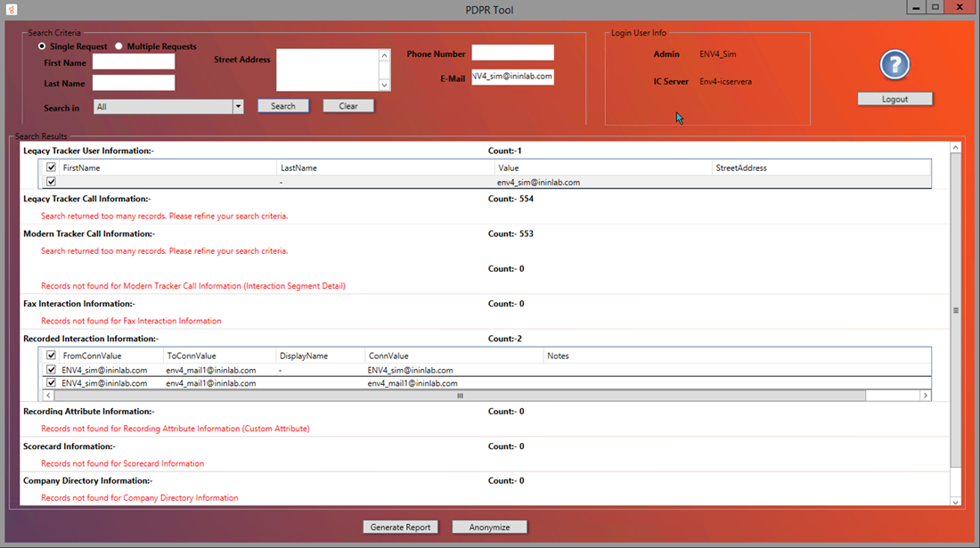Screen dimensions: 980x548
Task: Click into the First Name field
Action: [134, 62]
